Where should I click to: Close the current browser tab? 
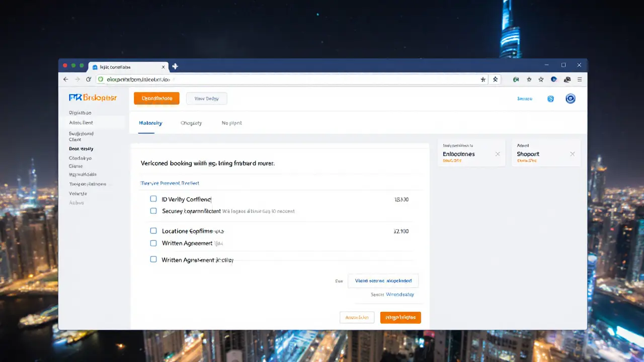point(163,67)
